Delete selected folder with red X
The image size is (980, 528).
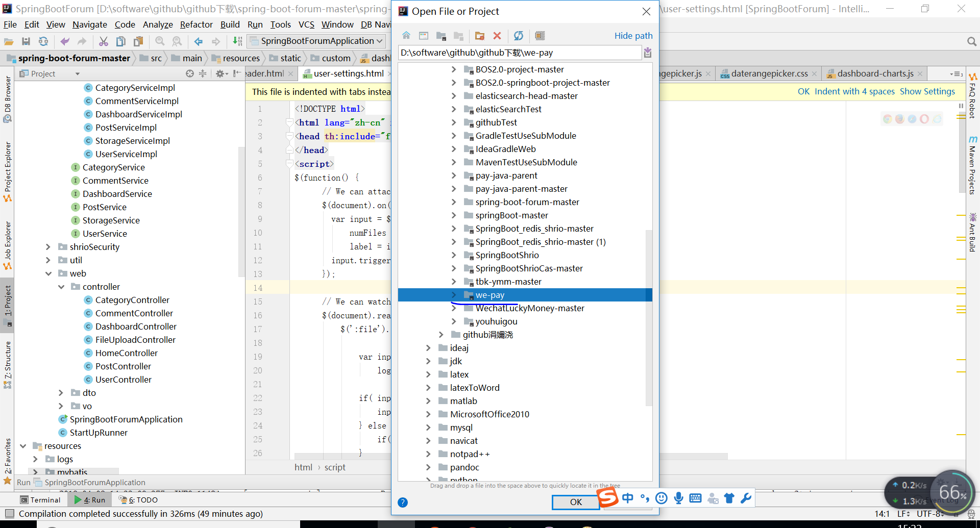click(x=497, y=36)
